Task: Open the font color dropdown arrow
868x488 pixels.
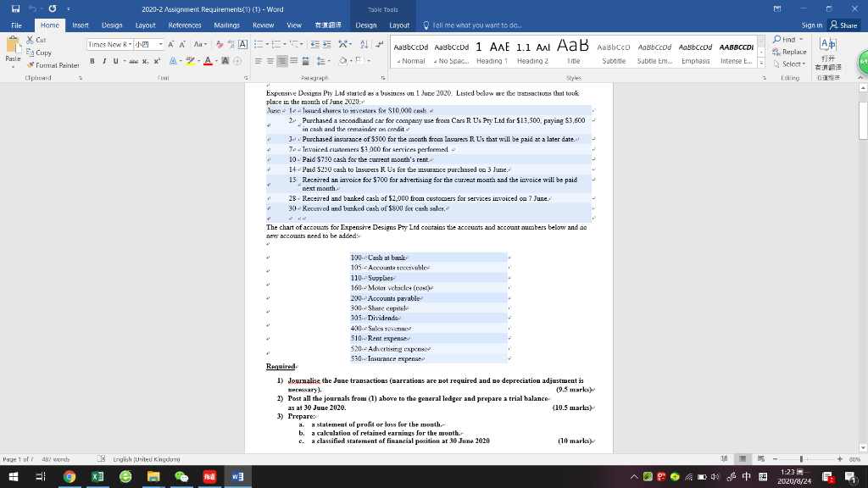Action: click(x=214, y=61)
